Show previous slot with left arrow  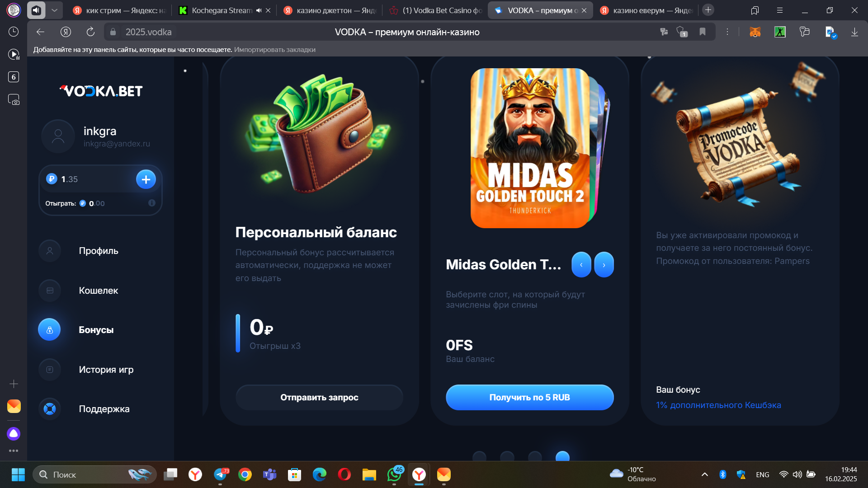click(x=581, y=264)
